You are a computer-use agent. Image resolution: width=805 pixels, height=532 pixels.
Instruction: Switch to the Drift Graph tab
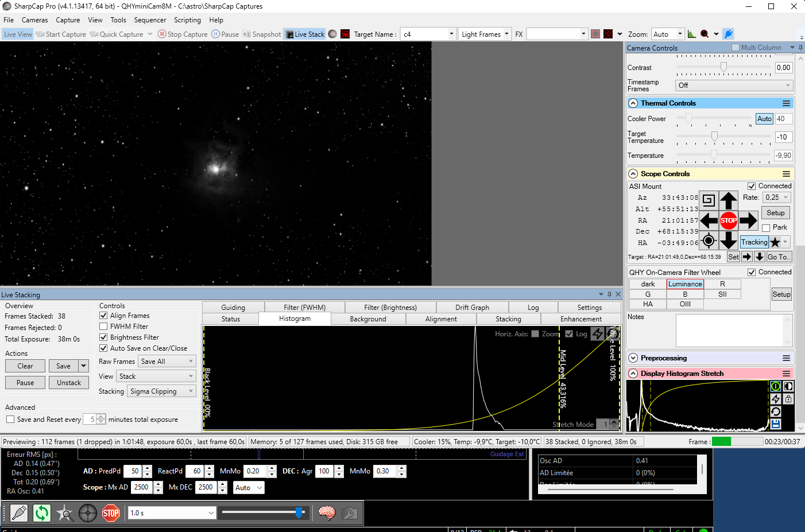click(x=472, y=308)
